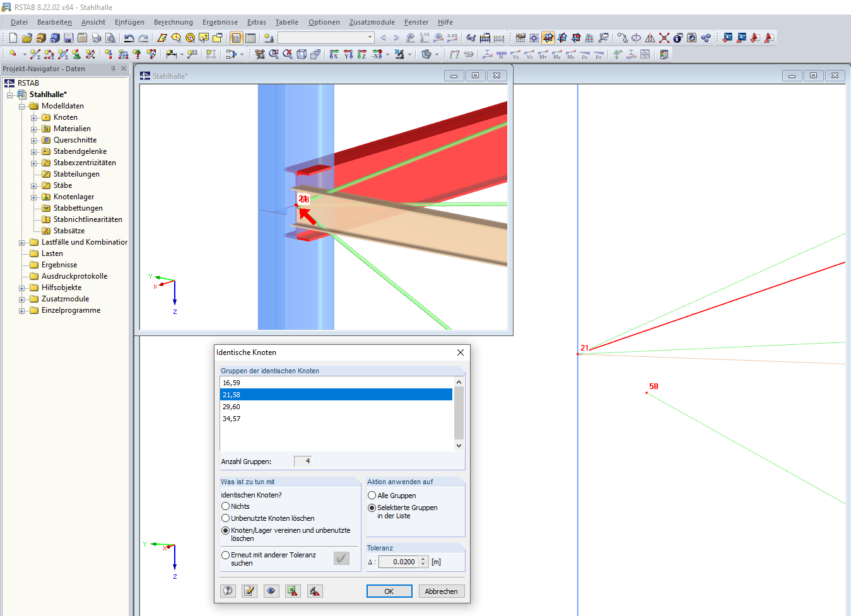Open the Berechnung menu
Image resolution: width=851 pixels, height=616 pixels.
coord(173,22)
